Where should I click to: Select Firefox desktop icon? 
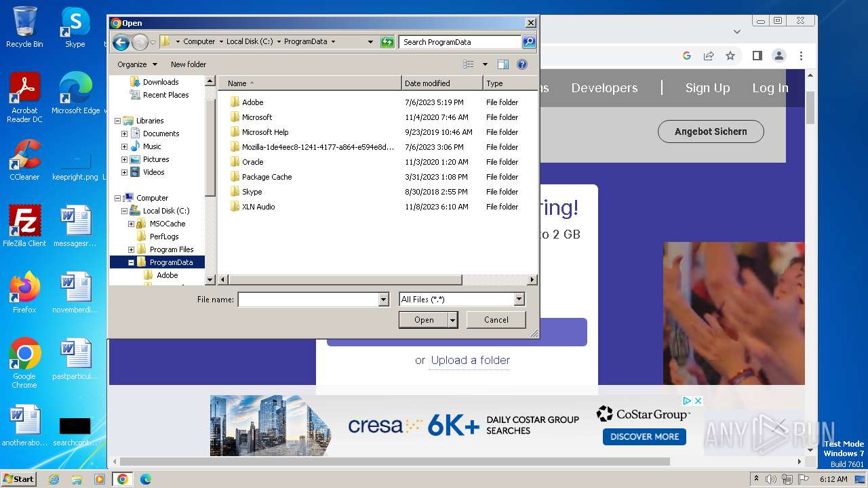[24, 292]
